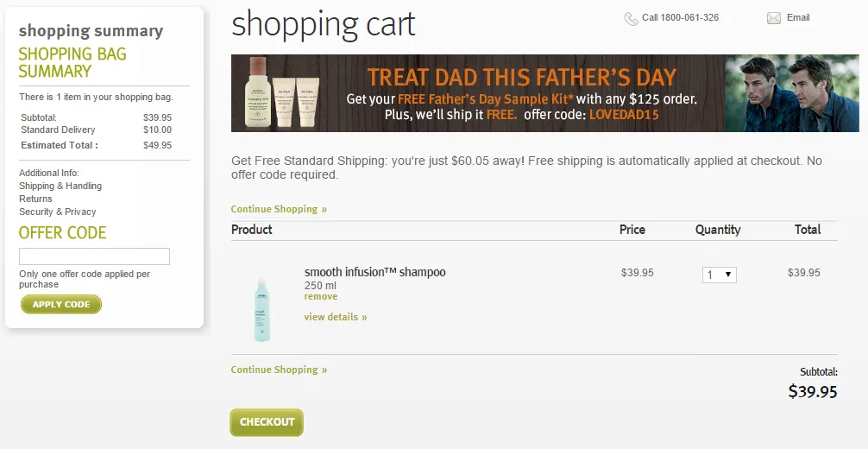
Task: Click bottom Continue Shopping link
Action: point(279,370)
